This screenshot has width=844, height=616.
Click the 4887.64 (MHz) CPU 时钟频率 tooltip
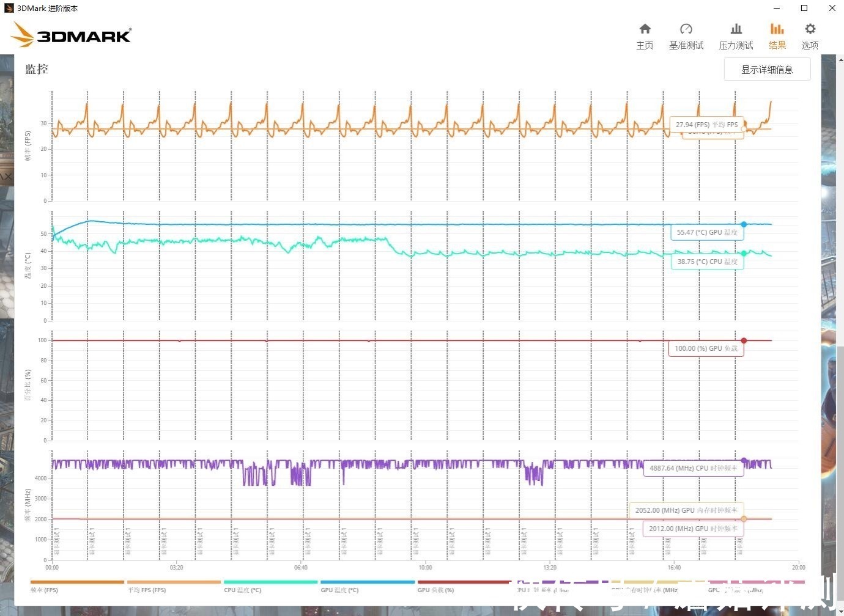(x=694, y=468)
